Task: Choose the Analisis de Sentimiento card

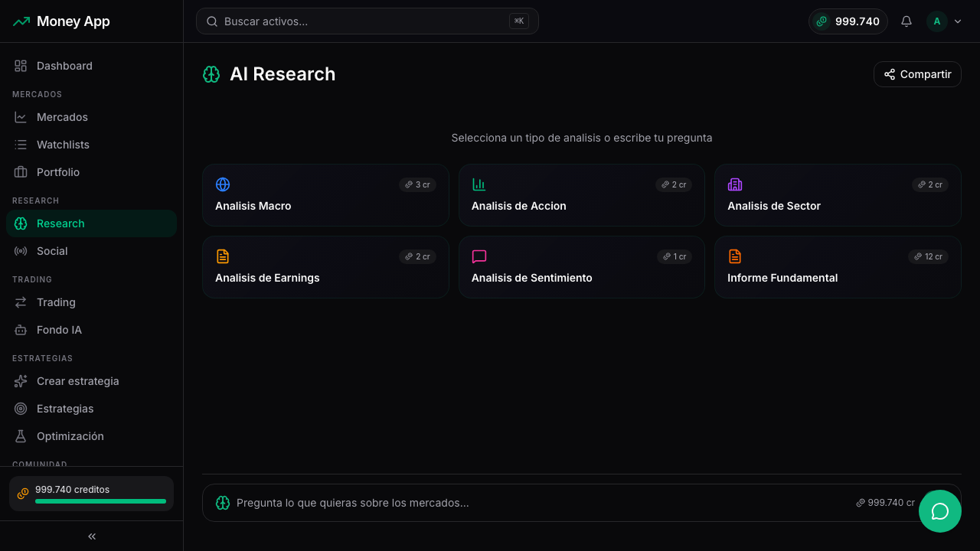Action: 582,267
